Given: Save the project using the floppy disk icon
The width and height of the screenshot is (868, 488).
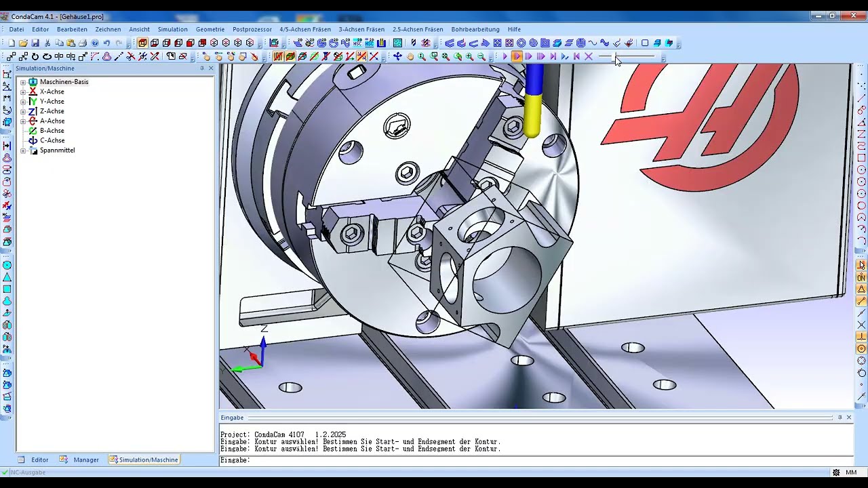Looking at the screenshot, I should [35, 43].
